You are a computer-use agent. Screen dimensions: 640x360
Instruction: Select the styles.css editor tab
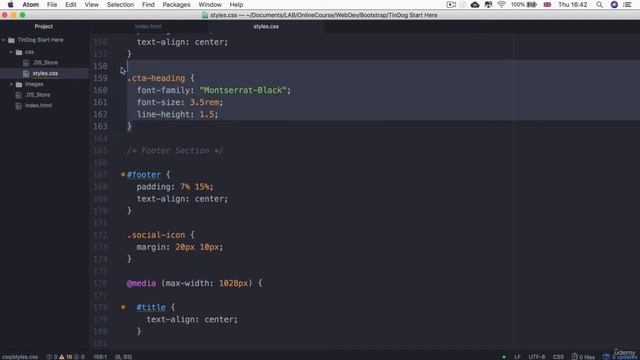point(266,27)
